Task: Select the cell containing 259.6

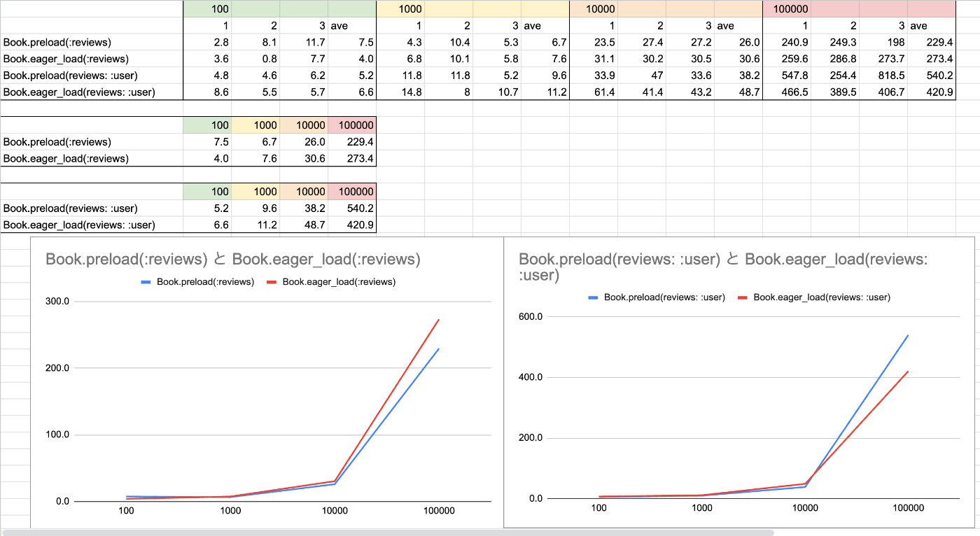Action: 786,59
